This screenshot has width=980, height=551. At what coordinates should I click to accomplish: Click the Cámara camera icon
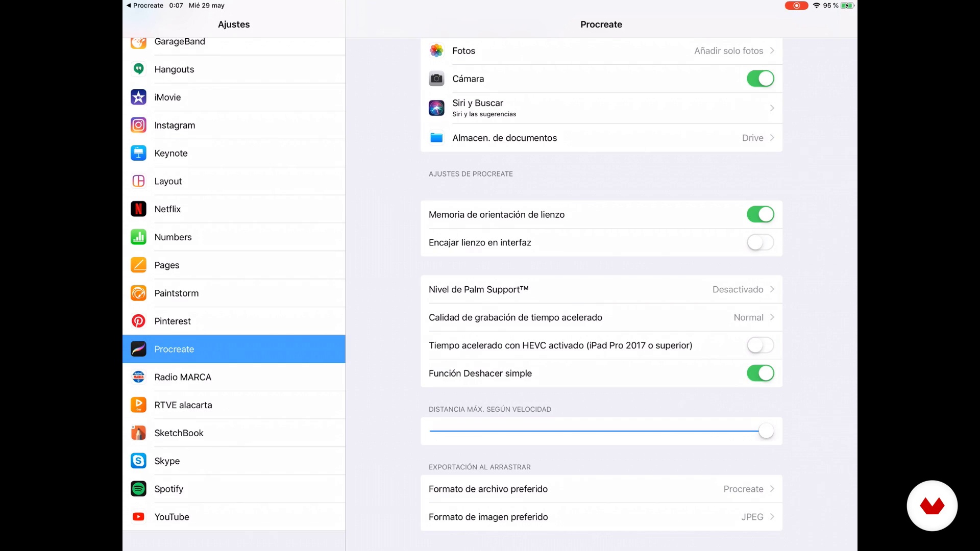(x=436, y=79)
